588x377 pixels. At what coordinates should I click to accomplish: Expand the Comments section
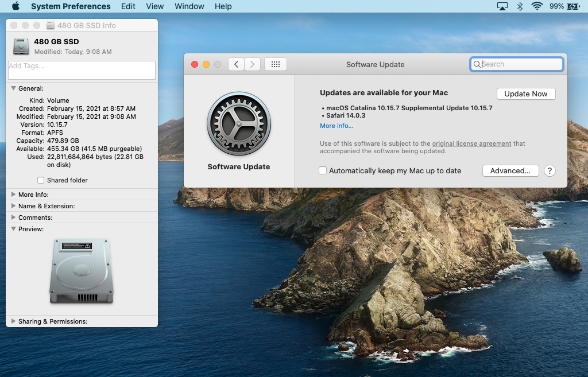(x=14, y=217)
